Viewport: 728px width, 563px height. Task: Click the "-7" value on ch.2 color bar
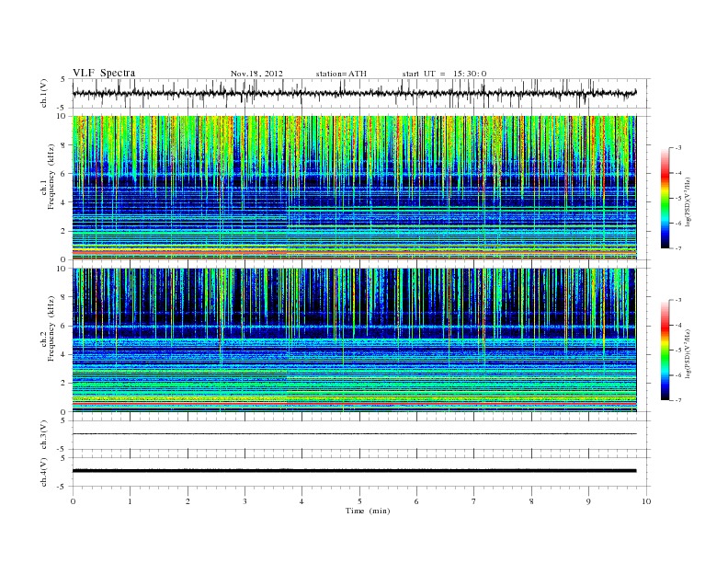click(x=677, y=400)
